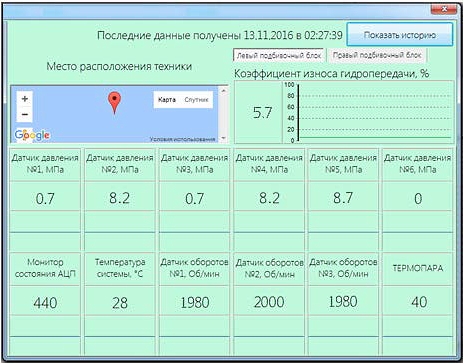The height and width of the screenshot is (364, 464).
Task: Select ТЕРМОПАРА value 40
Action: [419, 302]
